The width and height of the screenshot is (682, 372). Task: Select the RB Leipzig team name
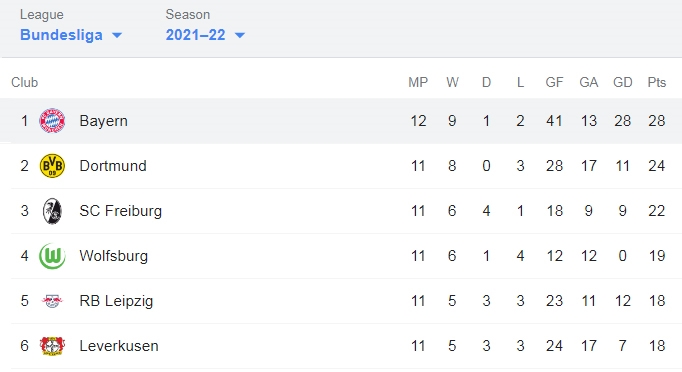[x=116, y=301]
